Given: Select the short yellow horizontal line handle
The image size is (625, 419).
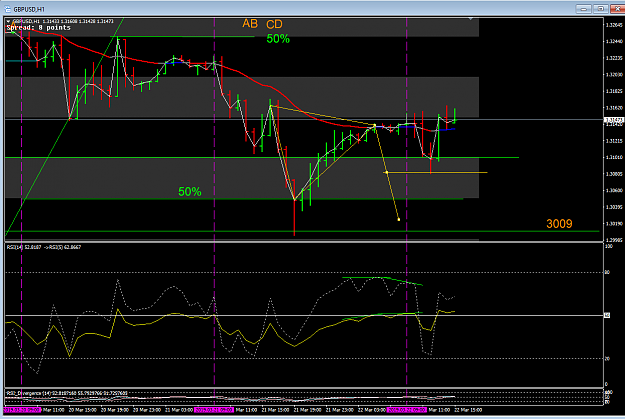Looking at the screenshot, I should [x=386, y=172].
